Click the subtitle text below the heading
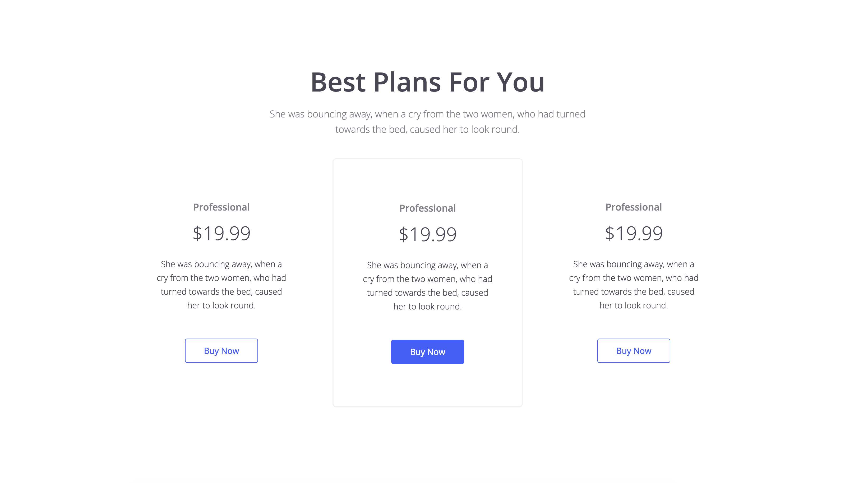The width and height of the screenshot is (868, 483). click(427, 121)
